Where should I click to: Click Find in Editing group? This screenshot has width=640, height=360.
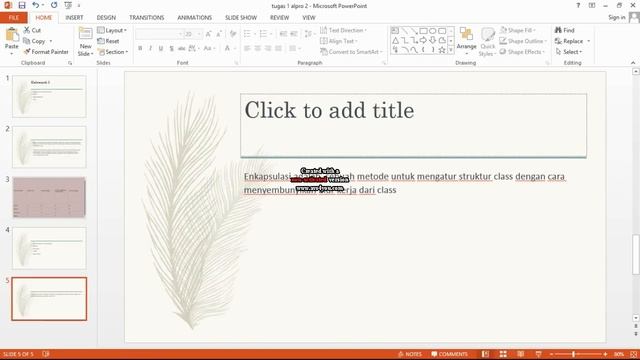[564, 30]
